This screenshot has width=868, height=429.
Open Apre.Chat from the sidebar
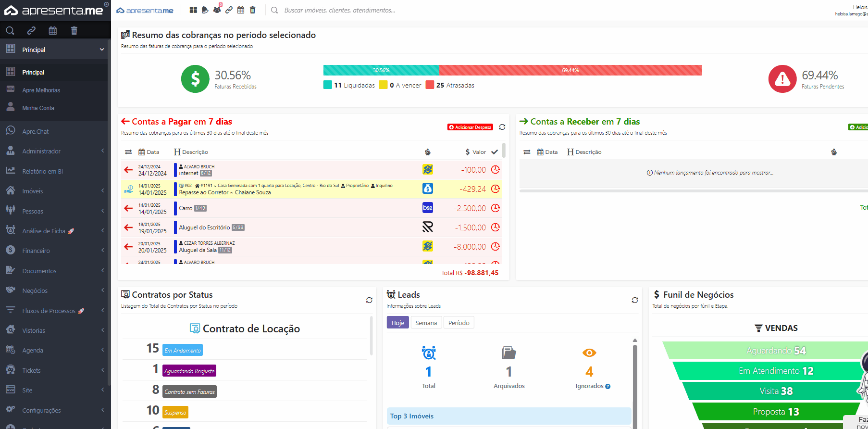(36, 131)
